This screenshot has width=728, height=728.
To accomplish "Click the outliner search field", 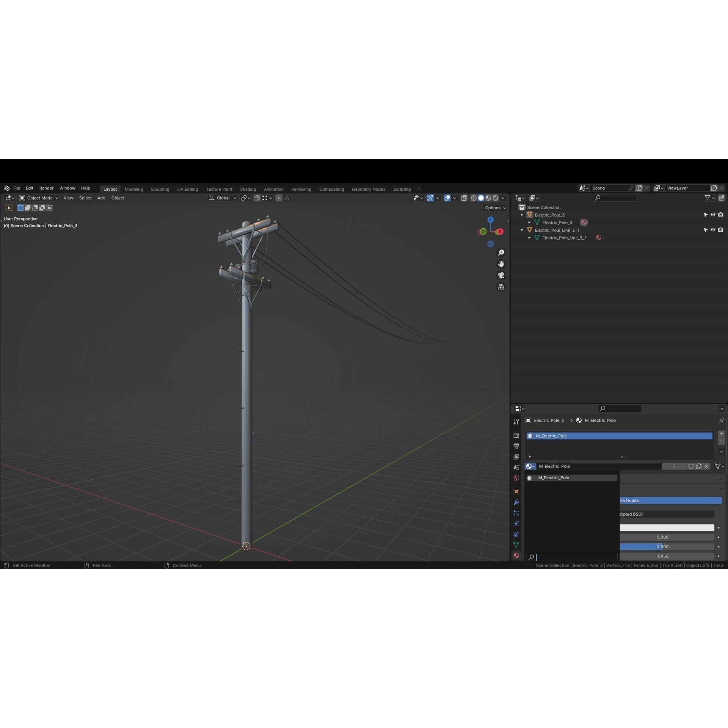I will pyautogui.click(x=614, y=198).
